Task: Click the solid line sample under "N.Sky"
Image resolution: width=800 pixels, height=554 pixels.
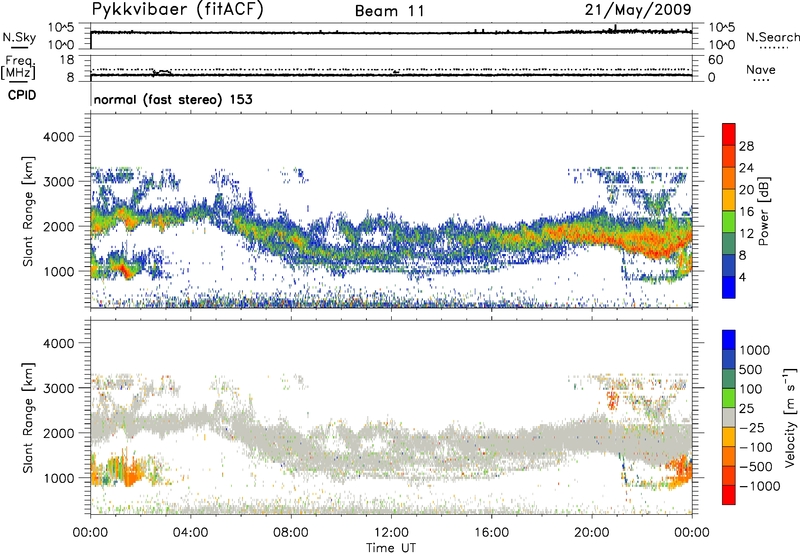Action: pos(19,47)
